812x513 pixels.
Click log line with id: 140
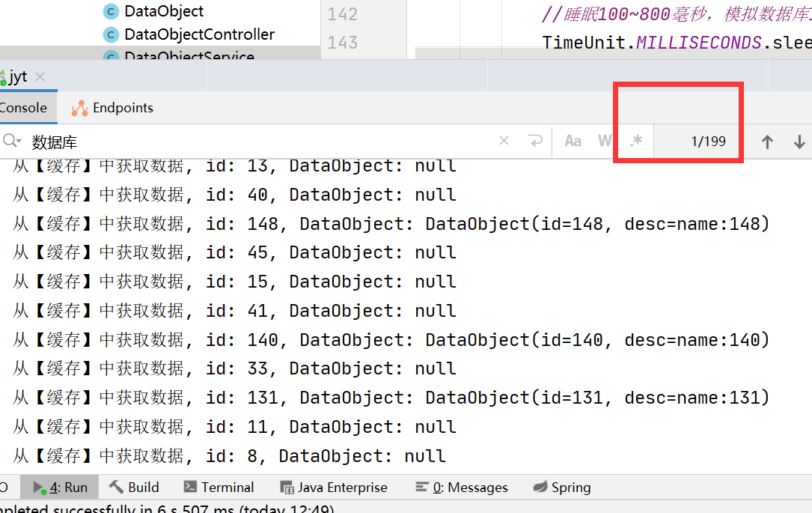click(391, 340)
